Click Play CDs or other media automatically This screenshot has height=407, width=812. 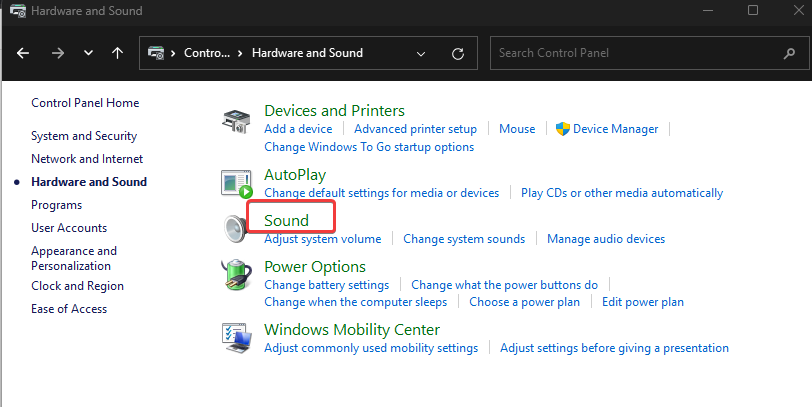(622, 193)
